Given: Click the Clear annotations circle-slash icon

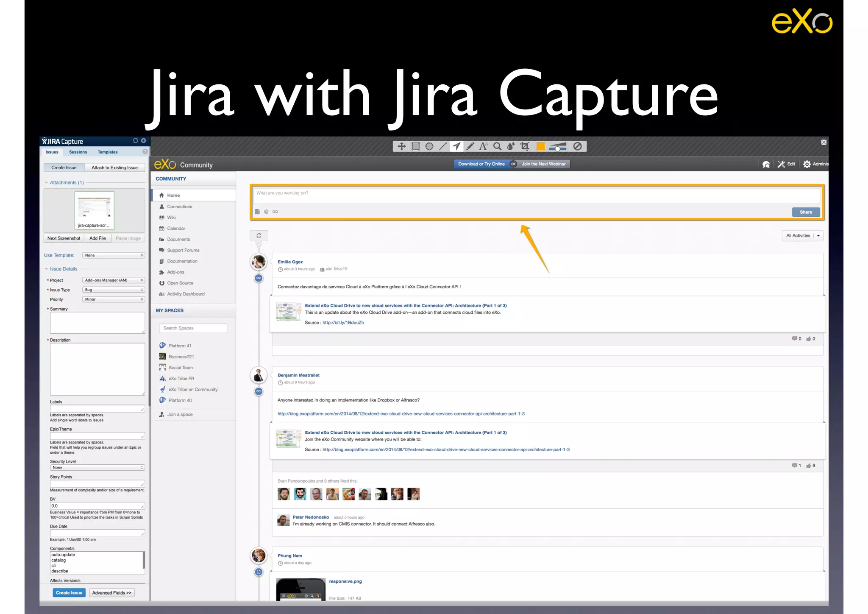Looking at the screenshot, I should [x=577, y=146].
